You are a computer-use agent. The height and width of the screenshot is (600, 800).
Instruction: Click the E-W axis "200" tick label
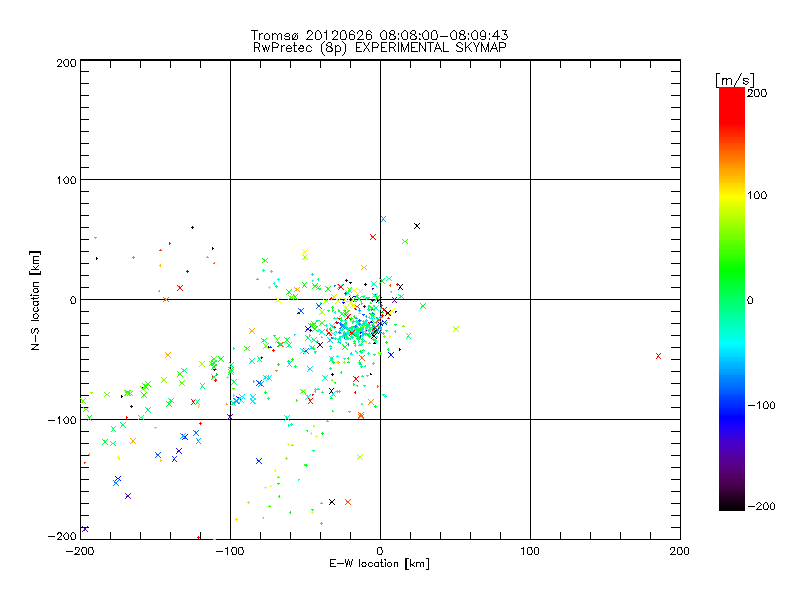point(680,552)
